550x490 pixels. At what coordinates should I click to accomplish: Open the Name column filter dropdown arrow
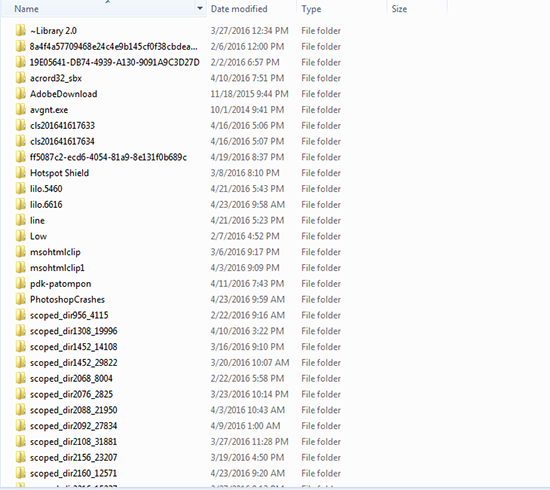[200, 8]
